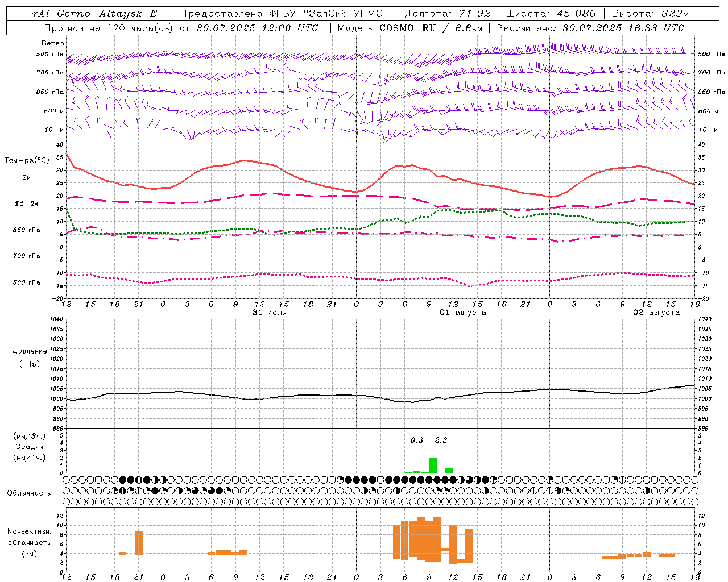Click the 10 м wind level label on left
728x582 pixels.
(55, 130)
